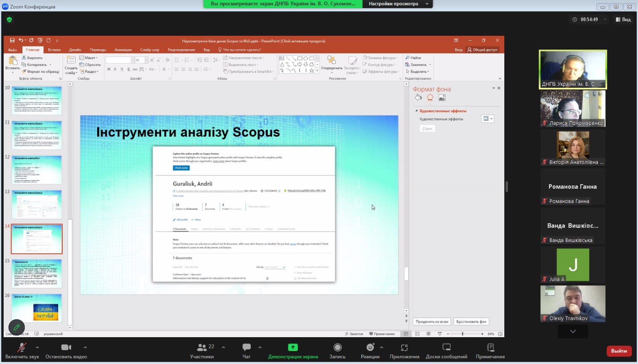Click Общий доступ share button
The height and width of the screenshot is (364, 638).
482,50
